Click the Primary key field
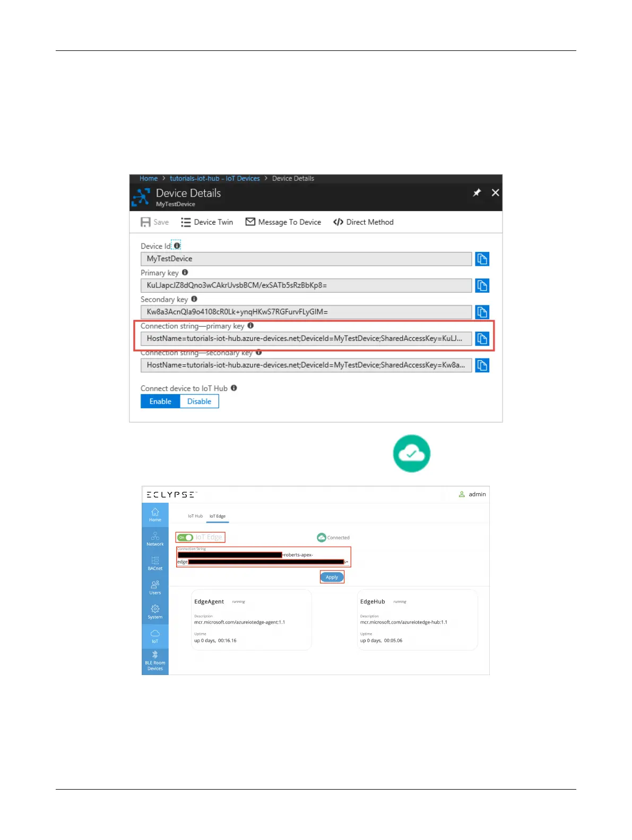The height and width of the screenshot is (840, 632). pyautogui.click(x=306, y=285)
